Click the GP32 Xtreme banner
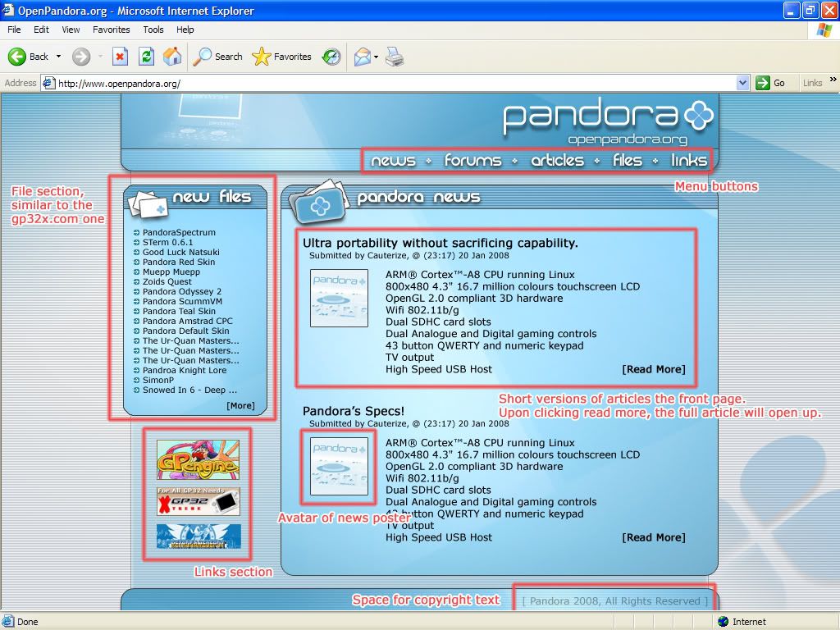 [x=199, y=501]
